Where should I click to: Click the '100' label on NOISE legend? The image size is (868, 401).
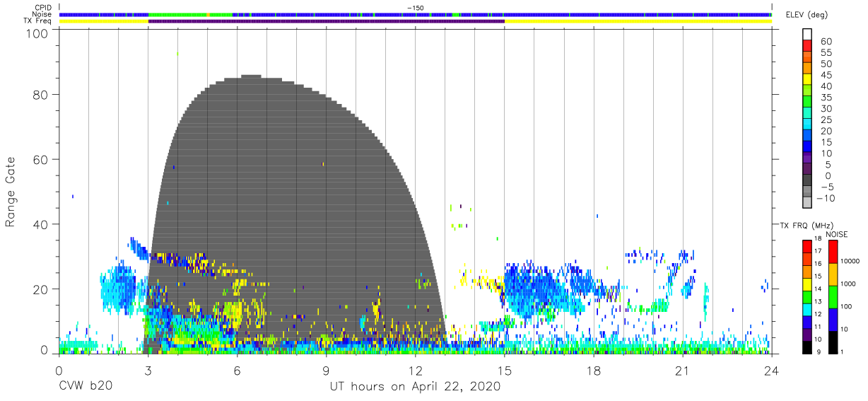(847, 306)
